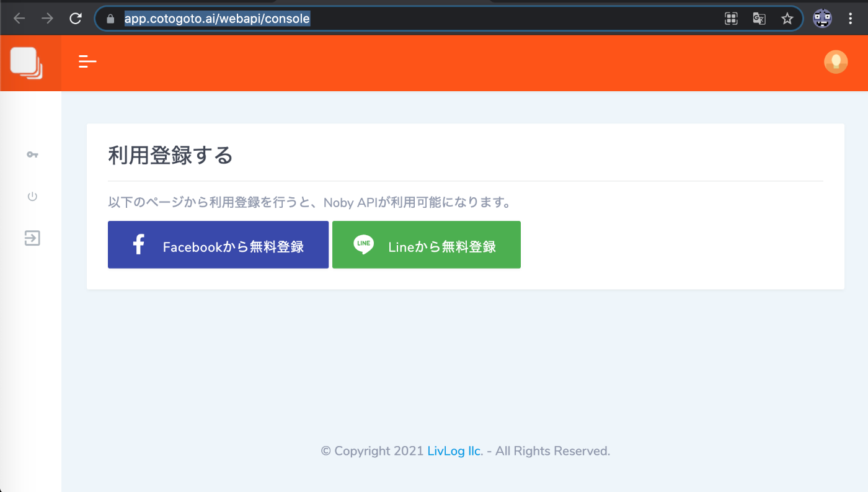Bookmark this page with star icon

coord(787,19)
